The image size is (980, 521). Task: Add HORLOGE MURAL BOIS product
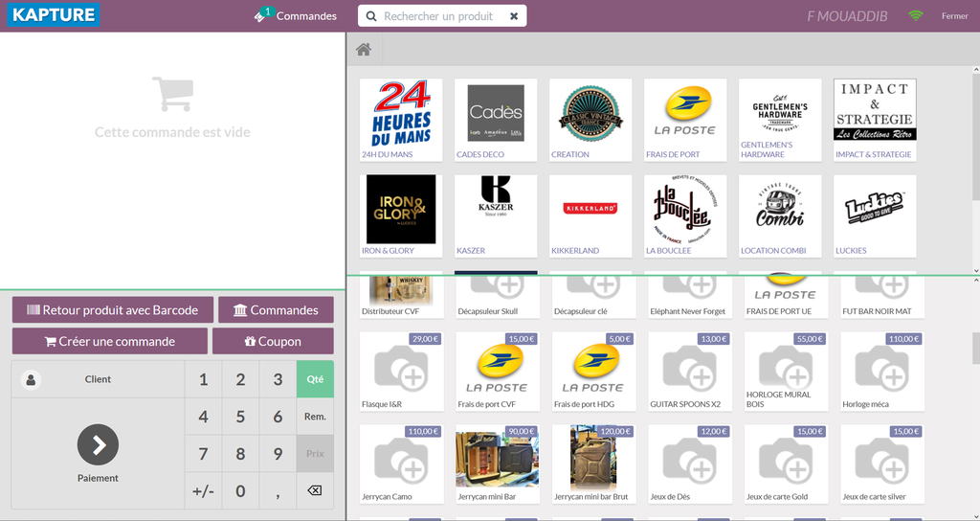[x=787, y=371]
